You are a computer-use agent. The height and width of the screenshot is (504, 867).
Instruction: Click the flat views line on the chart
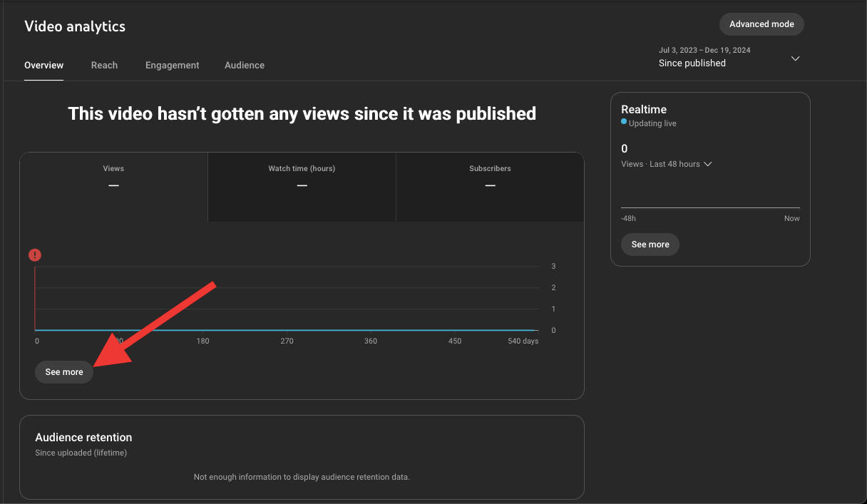coord(285,329)
